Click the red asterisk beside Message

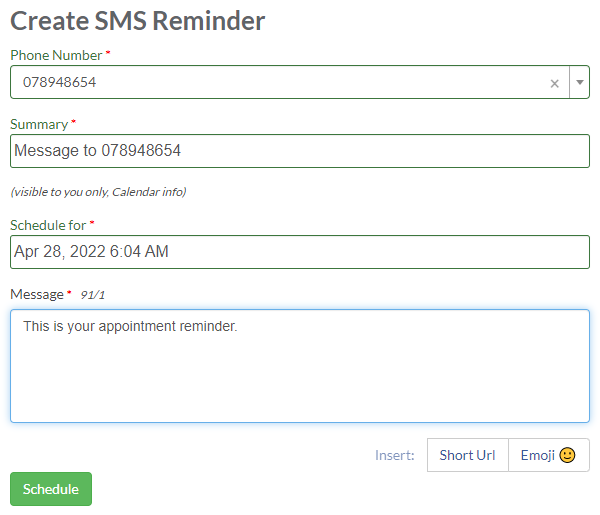coord(69,292)
